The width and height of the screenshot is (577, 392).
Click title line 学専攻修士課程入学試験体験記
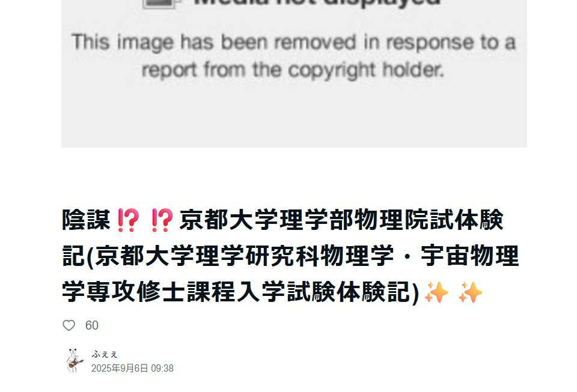coord(240,292)
